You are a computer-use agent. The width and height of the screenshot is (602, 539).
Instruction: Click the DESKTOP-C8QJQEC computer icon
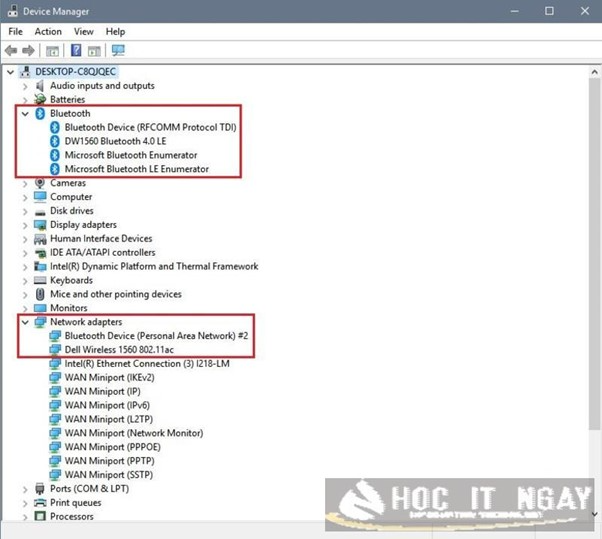[x=26, y=72]
